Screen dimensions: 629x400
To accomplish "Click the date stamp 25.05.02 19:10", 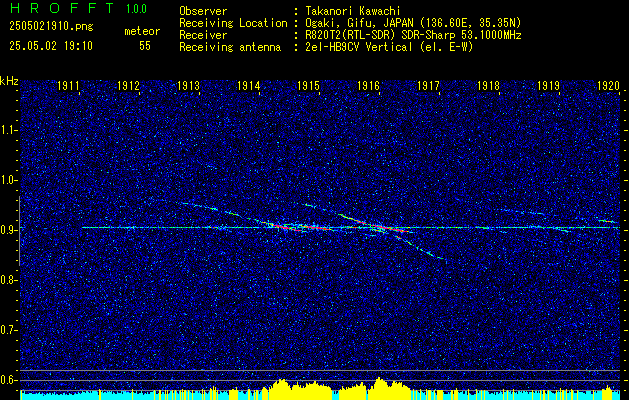I will click(x=51, y=46).
